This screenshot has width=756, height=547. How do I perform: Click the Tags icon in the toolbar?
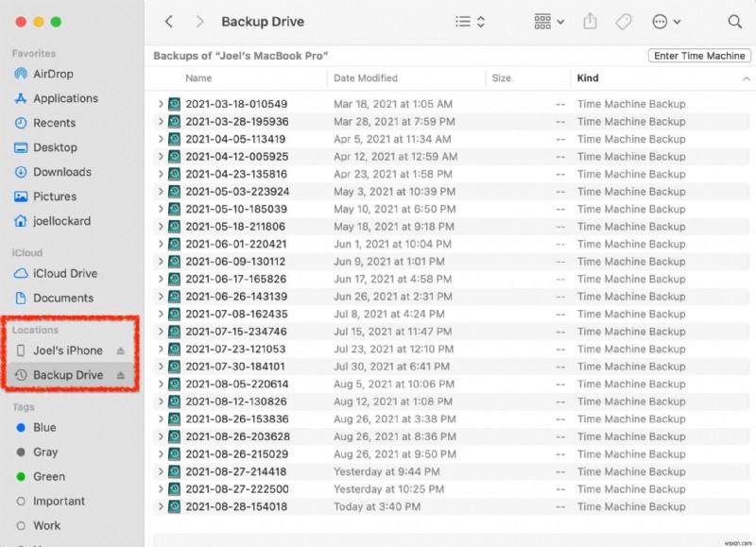pyautogui.click(x=624, y=21)
